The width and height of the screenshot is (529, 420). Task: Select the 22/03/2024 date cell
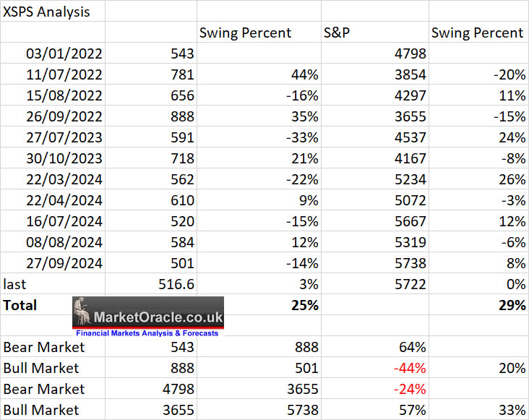64,179
